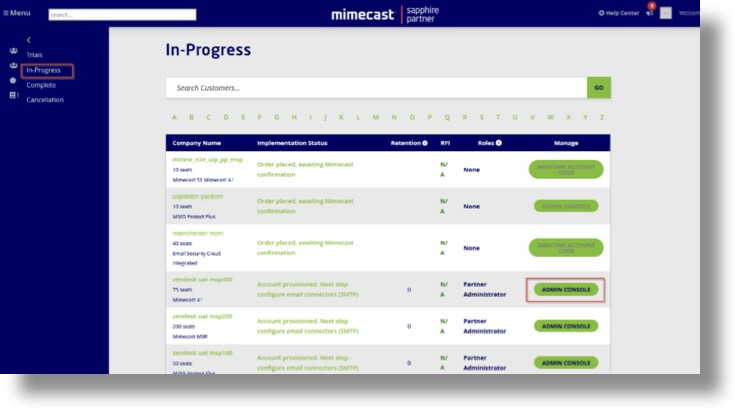Viewport: 735px width, 409px height.
Task: Filter customers by letter W
Action: point(550,117)
